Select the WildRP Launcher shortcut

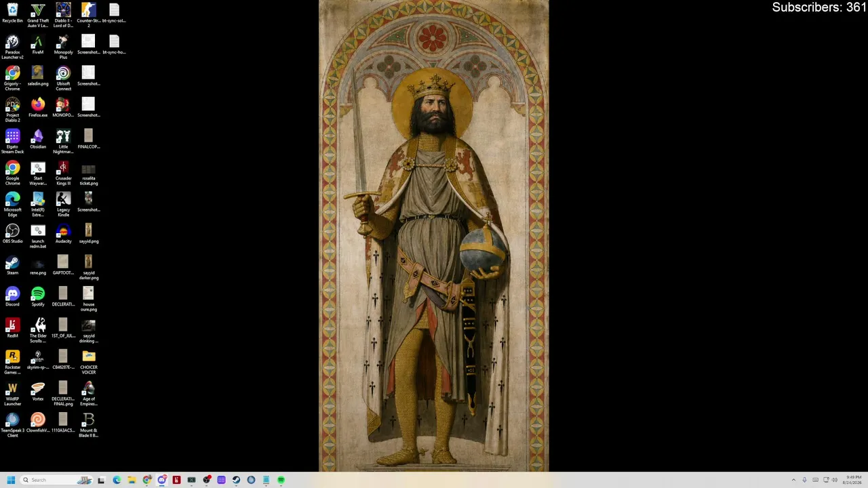tap(12, 393)
